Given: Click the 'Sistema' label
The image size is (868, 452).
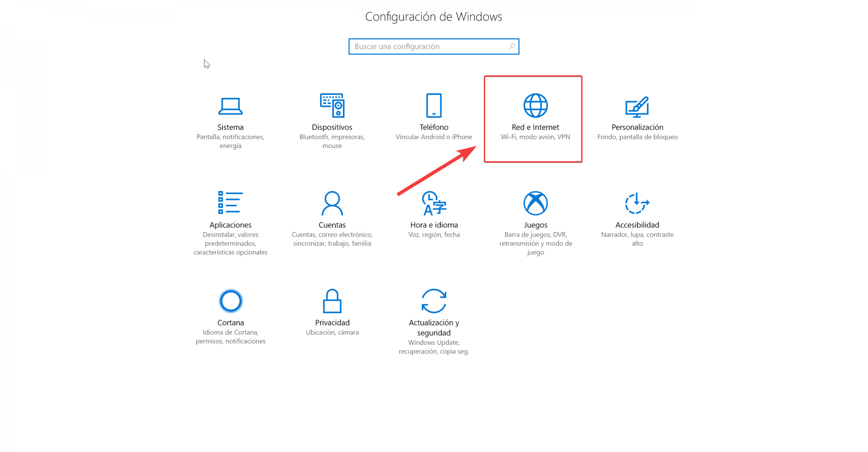Looking at the screenshot, I should click(231, 127).
